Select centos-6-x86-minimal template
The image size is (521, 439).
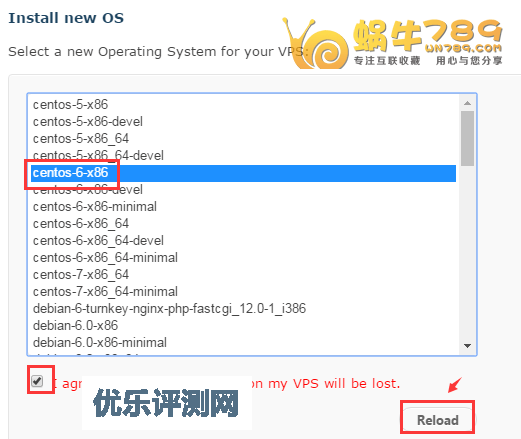click(x=243, y=207)
